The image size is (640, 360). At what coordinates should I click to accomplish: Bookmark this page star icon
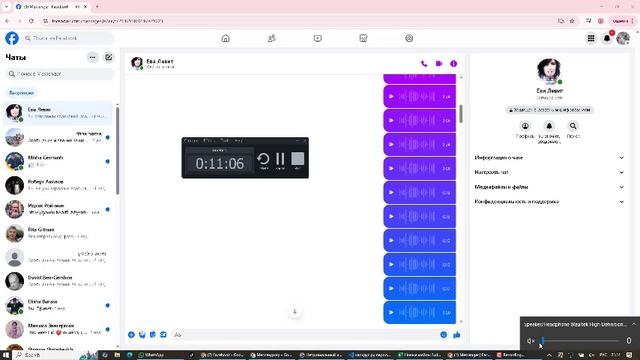click(572, 21)
